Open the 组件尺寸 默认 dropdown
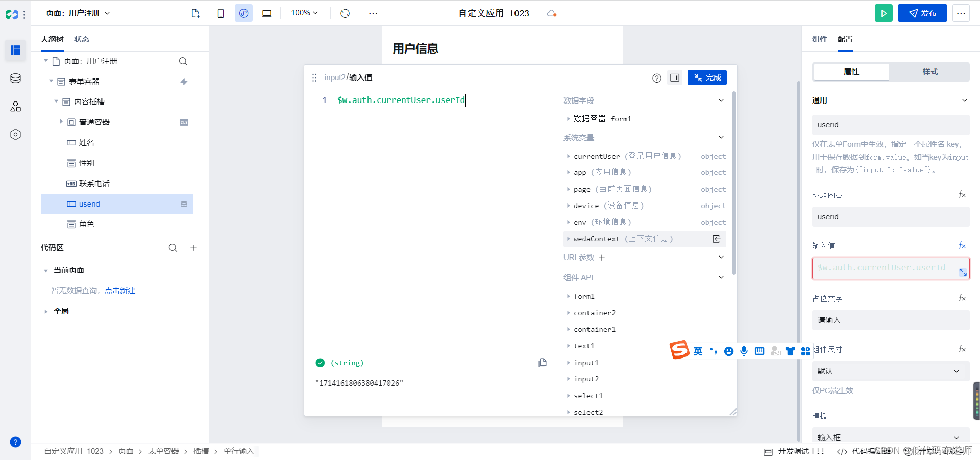The height and width of the screenshot is (460, 980). point(891,371)
